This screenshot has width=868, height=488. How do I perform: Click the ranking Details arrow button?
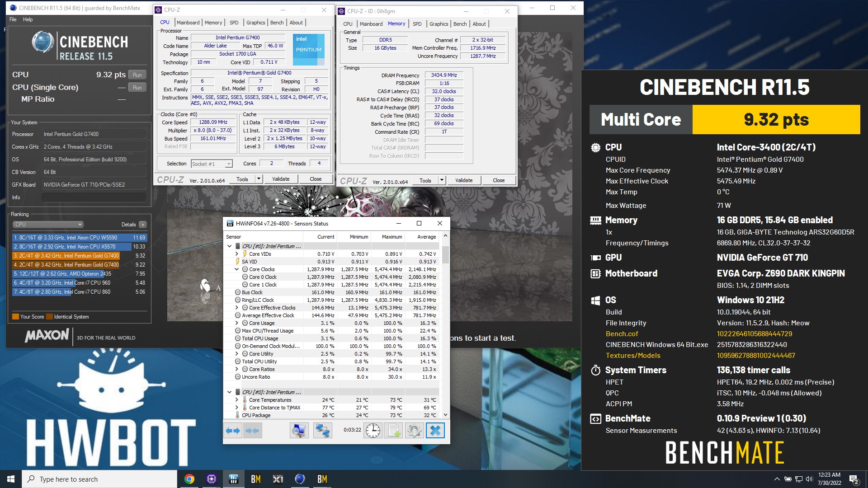coord(143,225)
